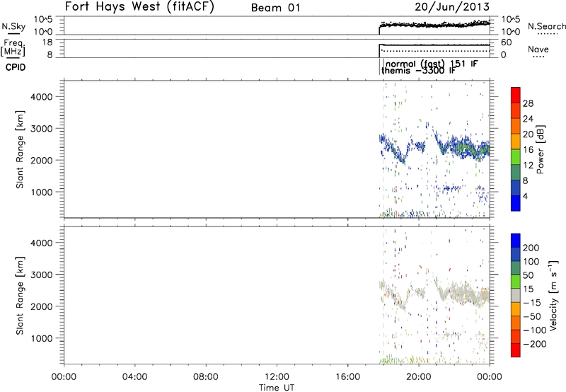Click the '4000' range tick in the velocity panel
This screenshot has width=566, height=392.
point(41,243)
